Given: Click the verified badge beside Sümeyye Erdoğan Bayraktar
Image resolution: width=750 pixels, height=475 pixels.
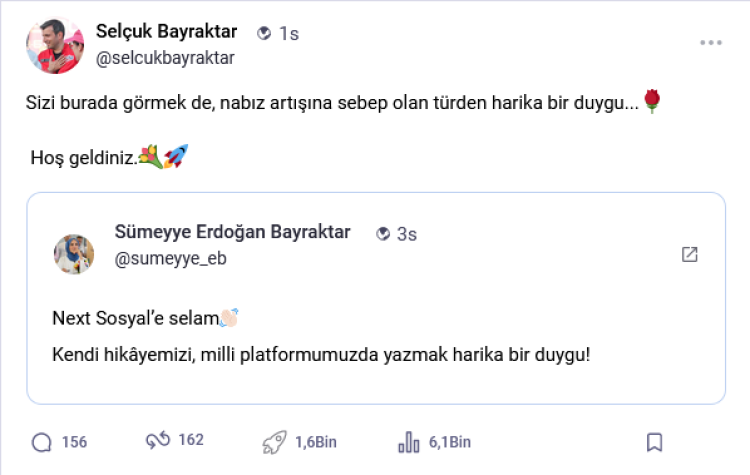Looking at the screenshot, I should [382, 234].
